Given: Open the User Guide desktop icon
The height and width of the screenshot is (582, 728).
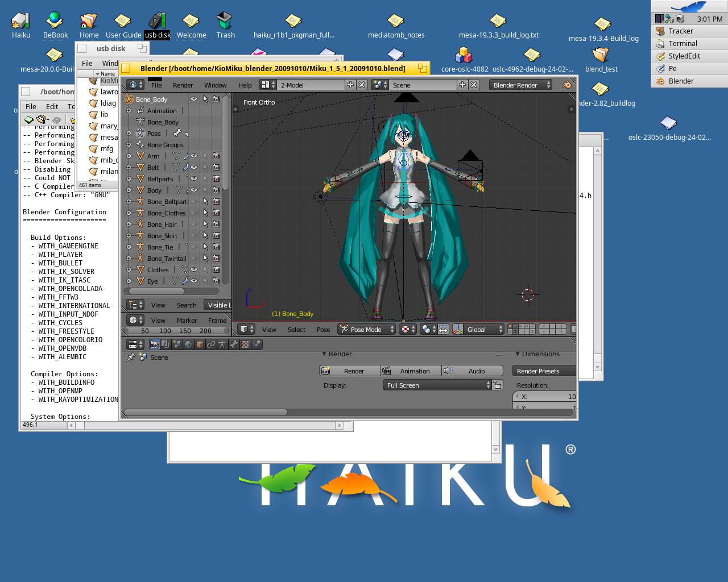Looking at the screenshot, I should tap(123, 26).
